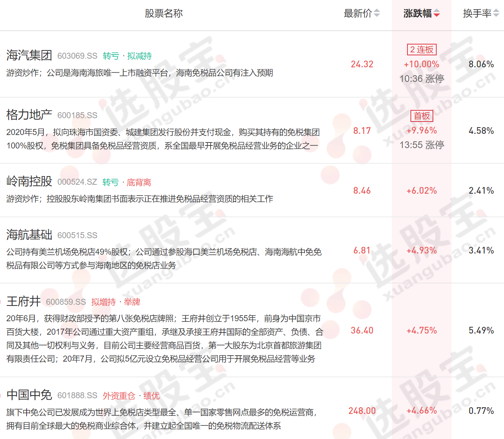
Task: Select stock code 600515.SS
Action: pyautogui.click(x=77, y=236)
